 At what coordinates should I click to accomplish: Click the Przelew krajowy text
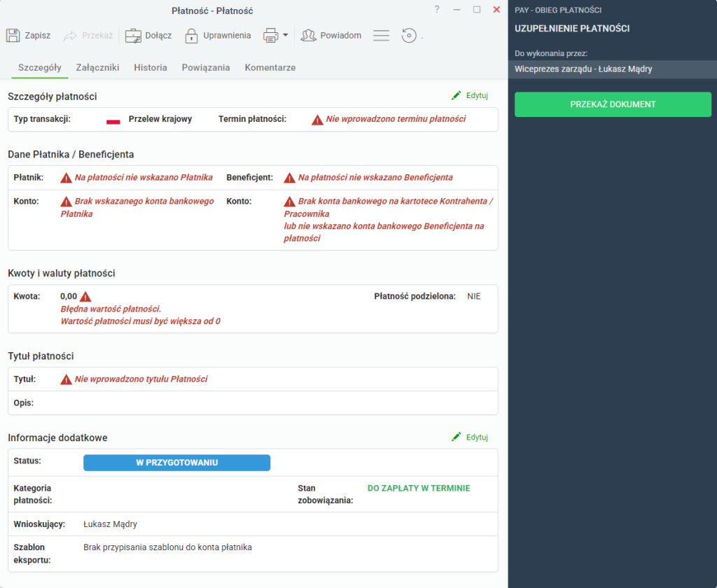tap(160, 119)
